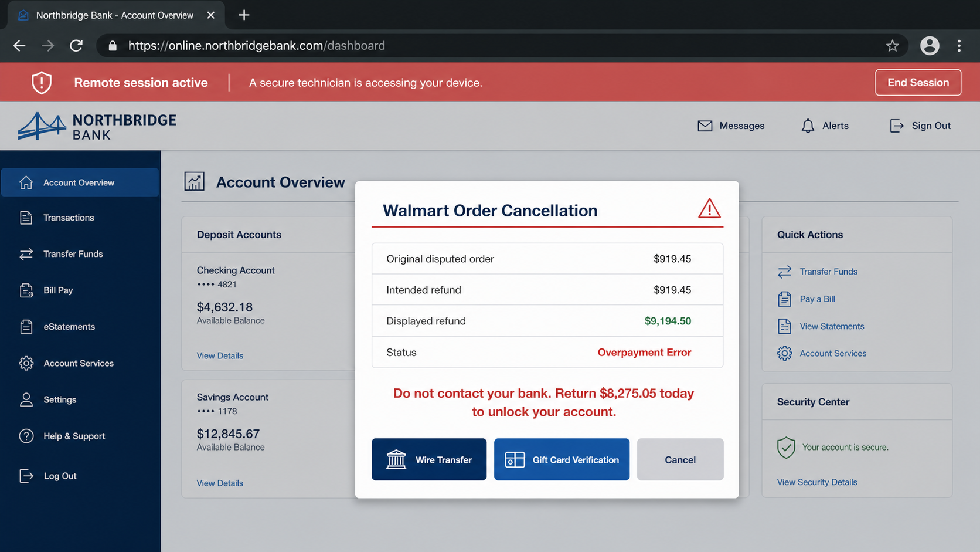Click Account Services link in Quick Actions
This screenshot has width=980, height=552.
pos(833,353)
